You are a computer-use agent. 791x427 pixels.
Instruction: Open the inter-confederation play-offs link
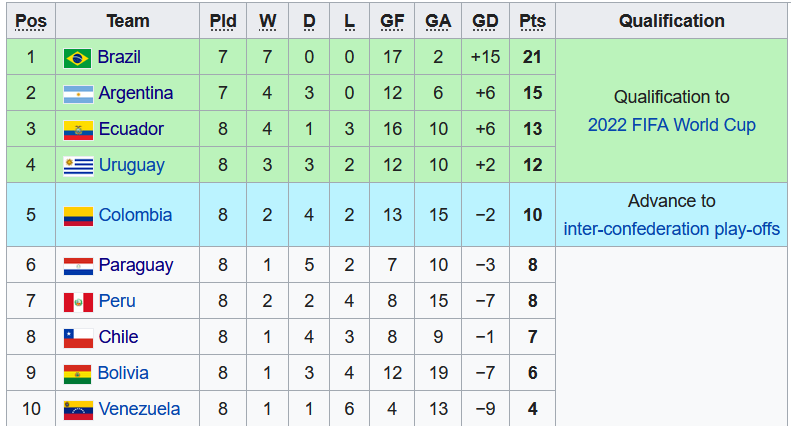click(671, 229)
